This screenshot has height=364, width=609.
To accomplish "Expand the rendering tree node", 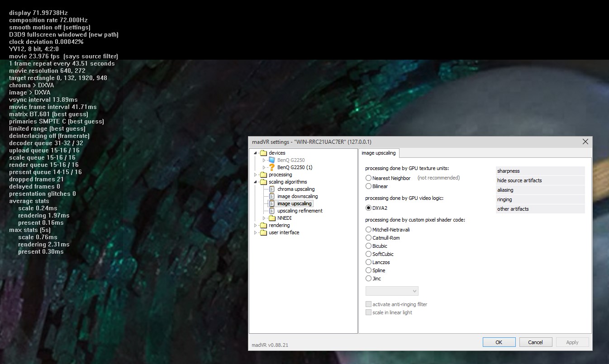I will [255, 225].
